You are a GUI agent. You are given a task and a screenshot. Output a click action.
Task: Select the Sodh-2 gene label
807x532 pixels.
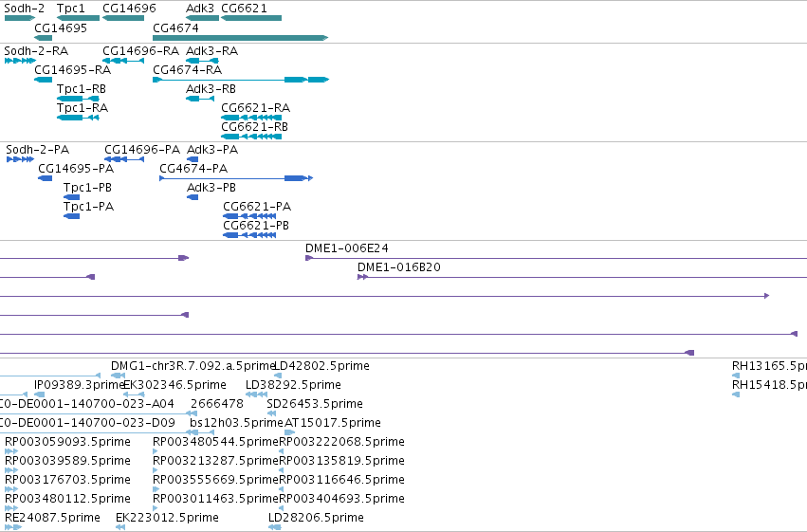click(25, 9)
